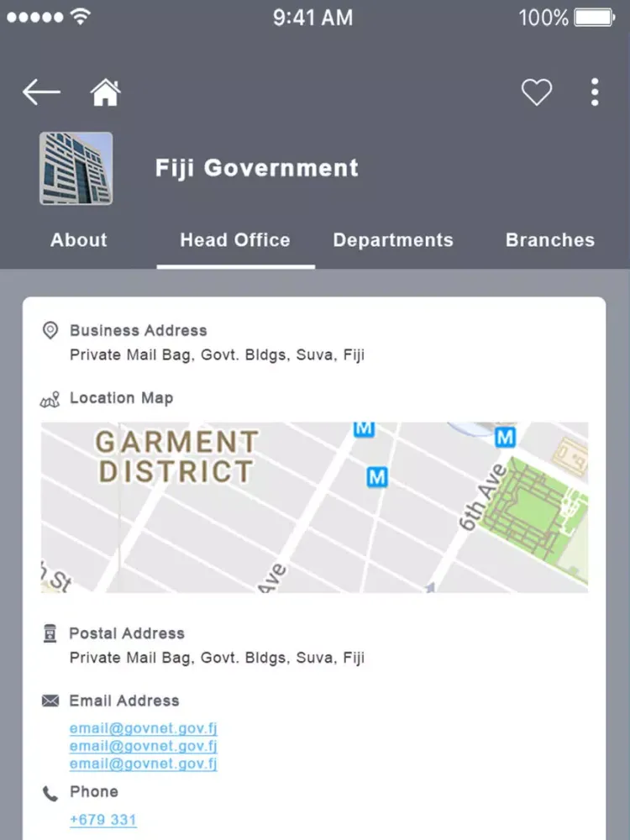Tap the 6th Ave street label on map

(483, 499)
